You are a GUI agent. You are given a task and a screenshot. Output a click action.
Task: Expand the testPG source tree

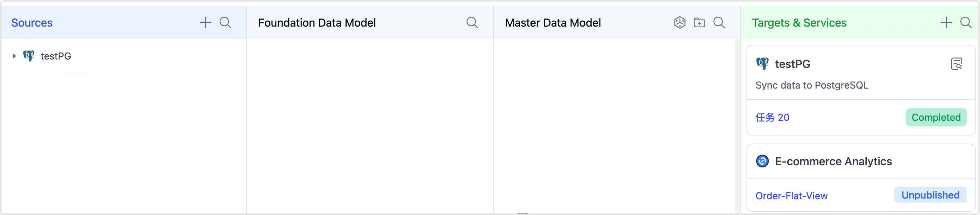click(14, 56)
